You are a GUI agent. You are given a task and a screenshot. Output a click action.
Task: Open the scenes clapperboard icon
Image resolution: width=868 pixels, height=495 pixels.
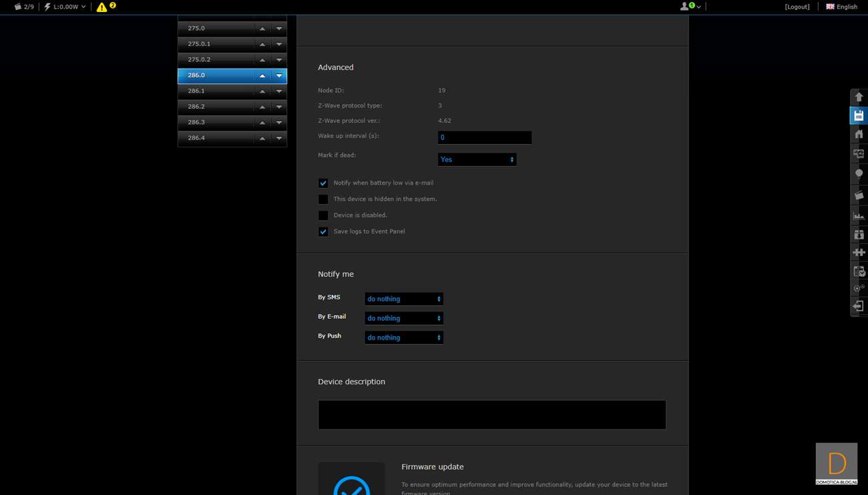pos(859,195)
